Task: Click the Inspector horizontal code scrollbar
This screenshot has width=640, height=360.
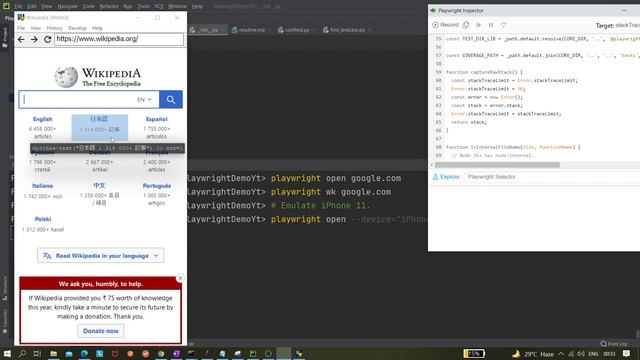Action: tap(497, 165)
